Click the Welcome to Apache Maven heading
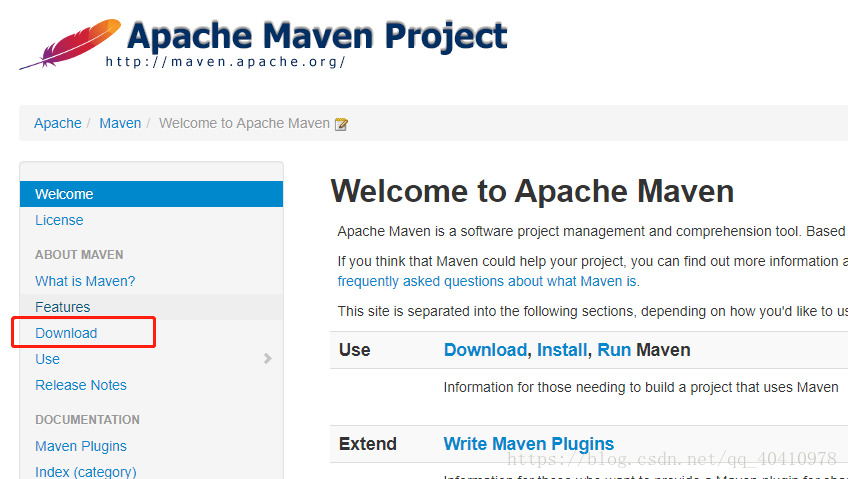 pyautogui.click(x=532, y=191)
